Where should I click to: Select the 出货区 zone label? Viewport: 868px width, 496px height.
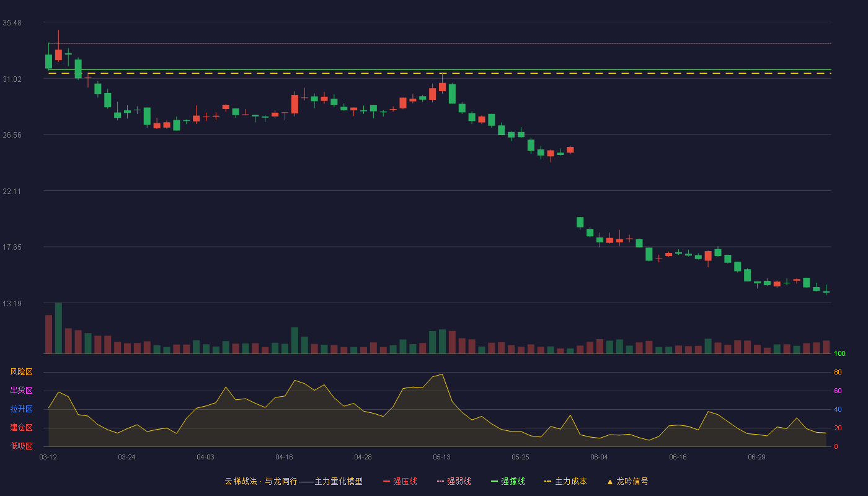tap(21, 391)
